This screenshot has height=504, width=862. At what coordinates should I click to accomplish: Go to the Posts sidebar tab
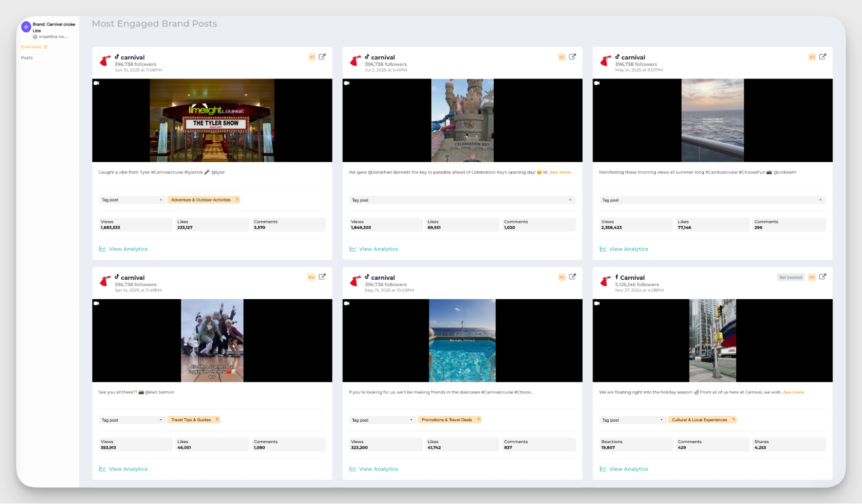click(x=27, y=58)
